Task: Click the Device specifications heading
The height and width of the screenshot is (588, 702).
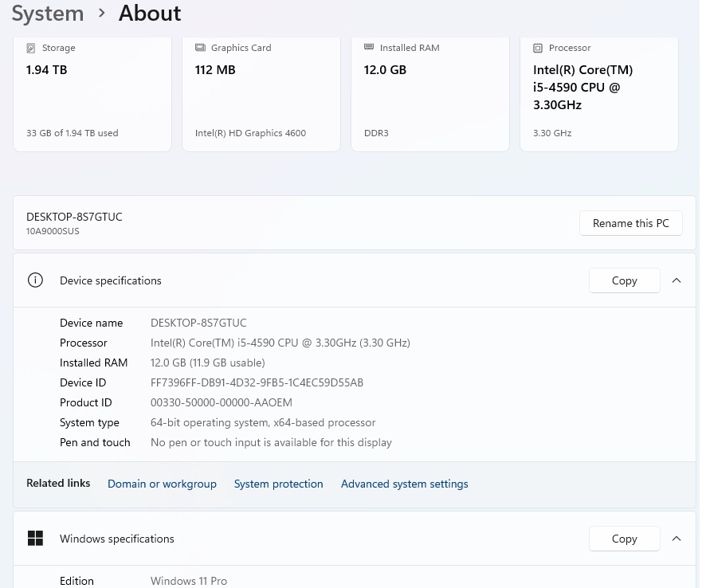Action: pyautogui.click(x=111, y=280)
